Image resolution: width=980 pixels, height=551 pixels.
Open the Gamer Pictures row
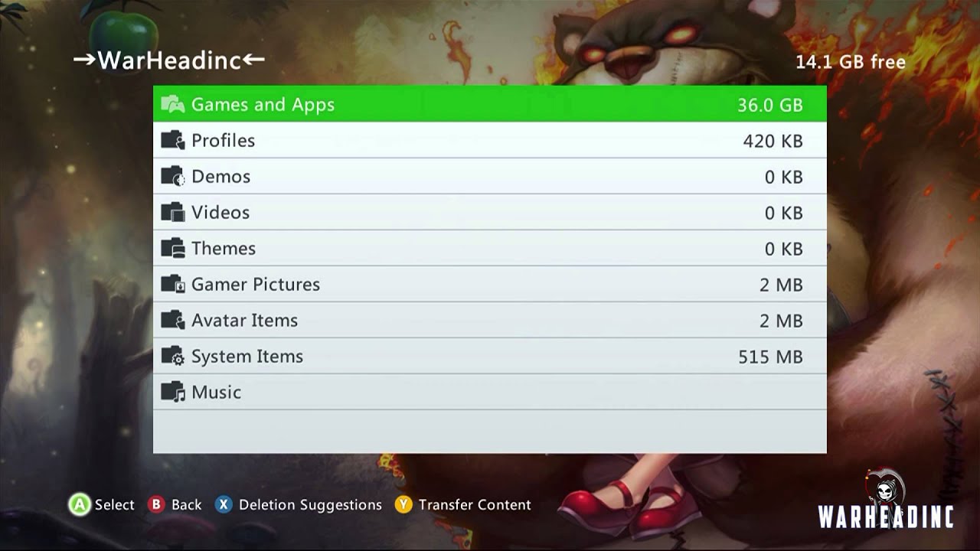click(x=490, y=284)
